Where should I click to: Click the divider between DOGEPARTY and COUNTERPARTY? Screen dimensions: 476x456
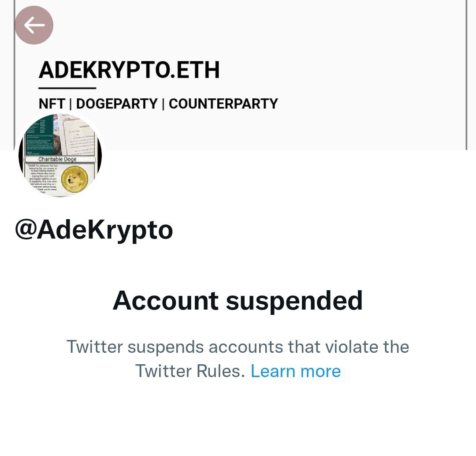pos(164,104)
